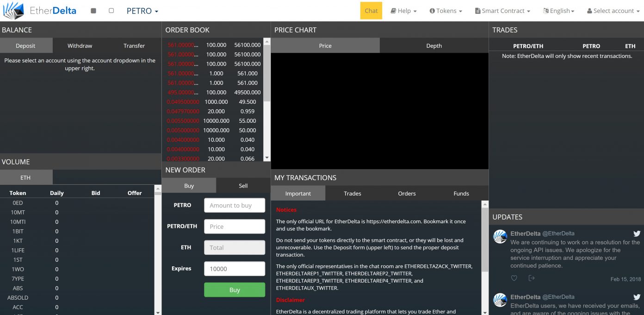The height and width of the screenshot is (315, 644).
Task: Focus the PETRO/ETH Price field
Action: click(x=235, y=227)
